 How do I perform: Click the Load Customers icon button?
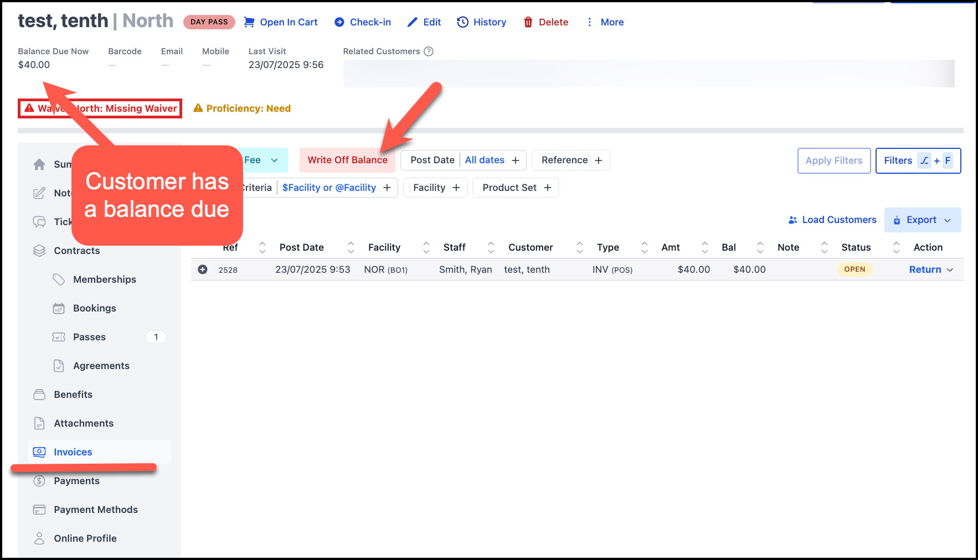792,220
